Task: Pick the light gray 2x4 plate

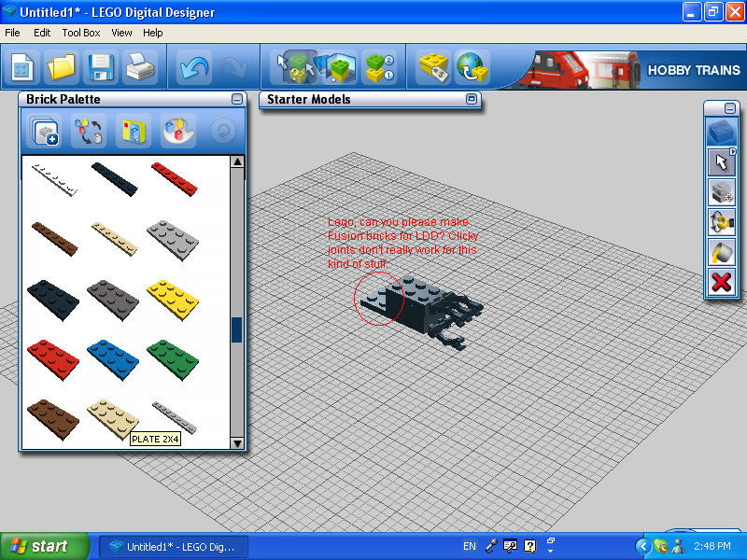Action: 173,240
